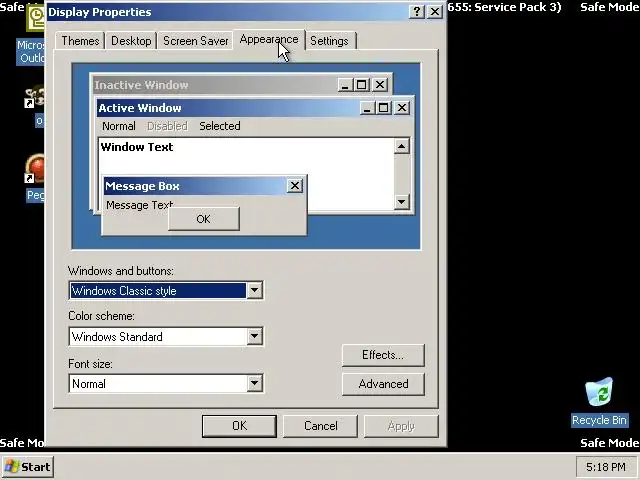This screenshot has height=480, width=640.
Task: Click the Message Text label in preview
Action: click(x=140, y=205)
